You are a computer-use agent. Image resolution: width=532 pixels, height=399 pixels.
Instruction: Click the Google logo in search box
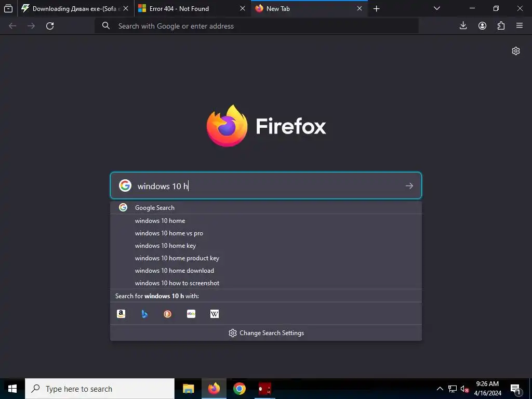[125, 185]
